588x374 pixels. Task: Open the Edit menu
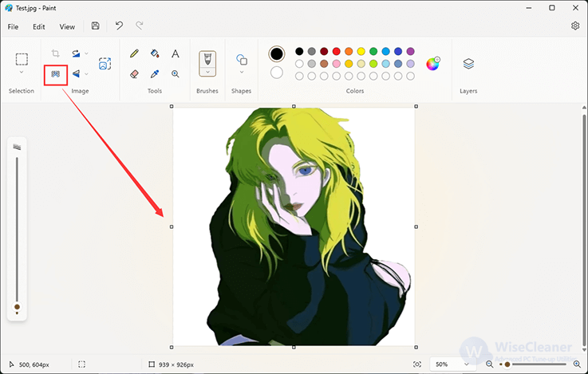[x=38, y=26]
